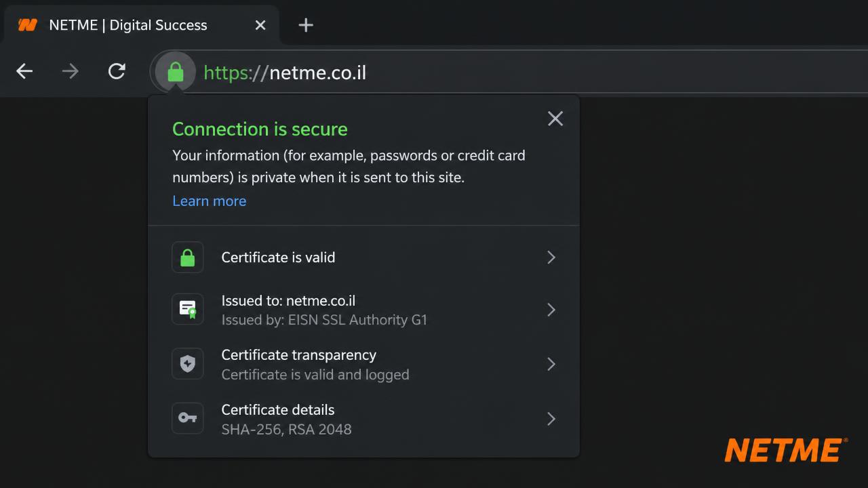Screen dimensions: 868x488
Task: Click the green padlock in address bar
Action: pyautogui.click(x=176, y=71)
